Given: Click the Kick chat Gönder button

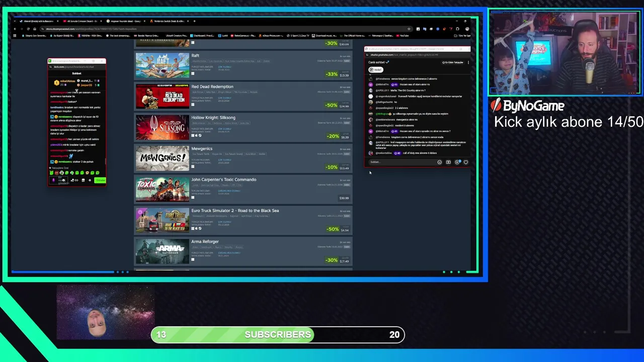Looking at the screenshot, I should (100, 180).
